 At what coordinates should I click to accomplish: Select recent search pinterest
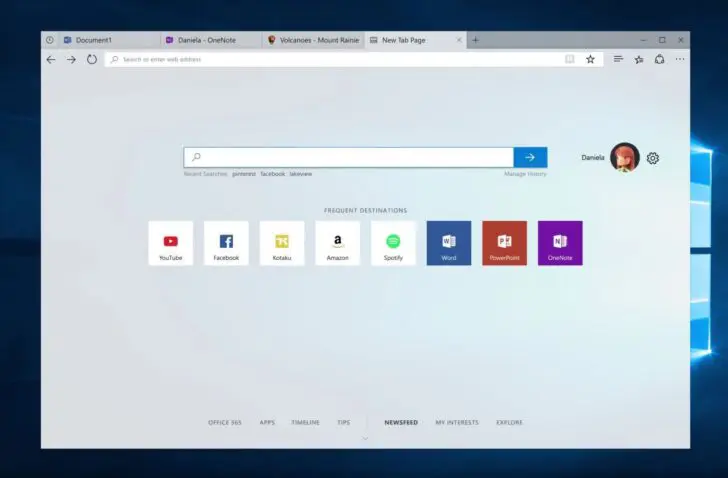(x=244, y=174)
